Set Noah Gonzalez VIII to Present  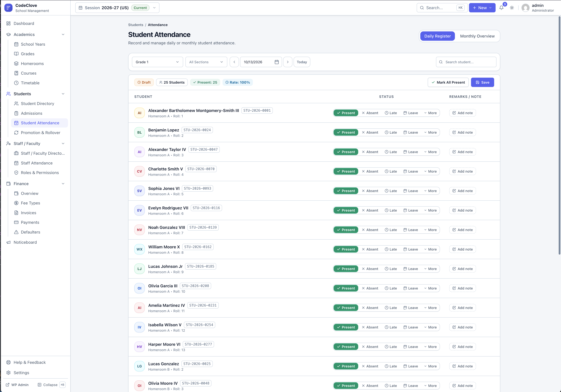346,230
